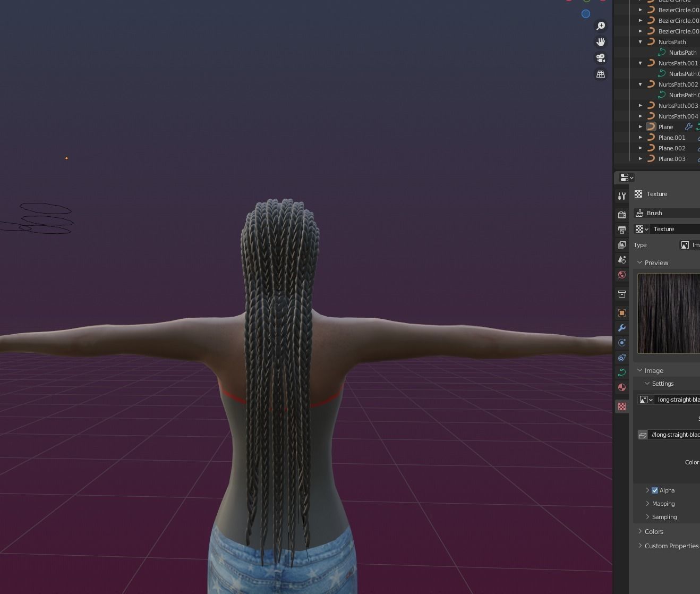Open the Modifier properties tab (wrench icon)
Viewport: 700px width, 594px height.
621,328
